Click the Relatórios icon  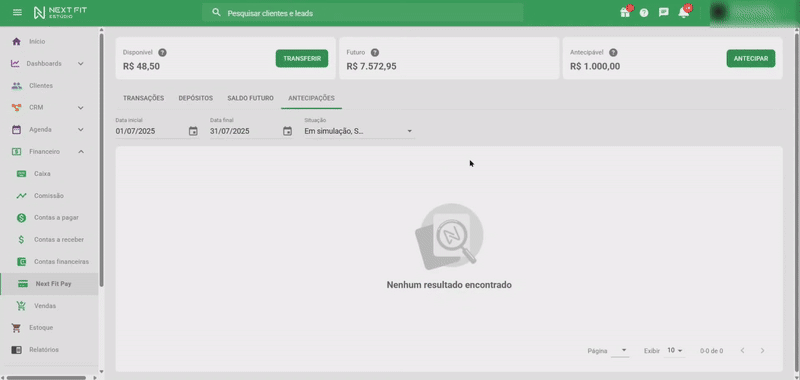(16, 350)
